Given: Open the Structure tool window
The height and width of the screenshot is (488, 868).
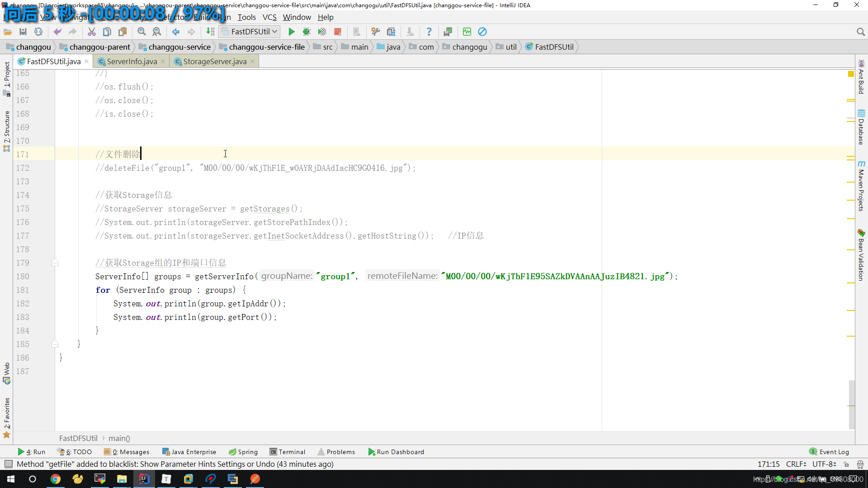Looking at the screenshot, I should point(7,131).
